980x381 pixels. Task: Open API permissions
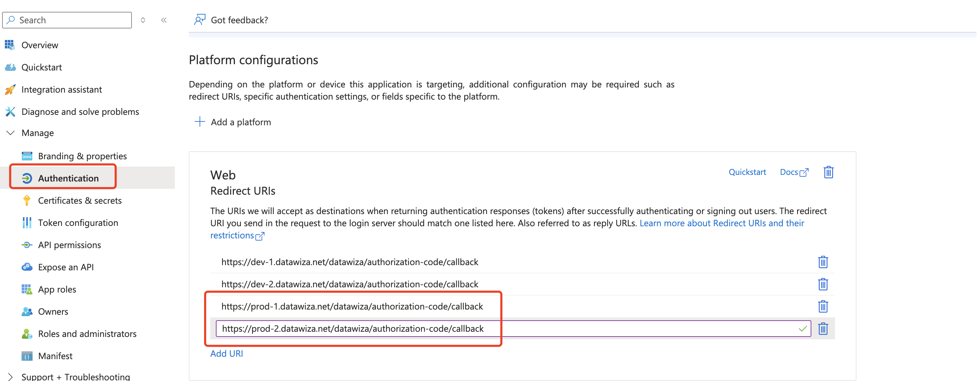70,245
